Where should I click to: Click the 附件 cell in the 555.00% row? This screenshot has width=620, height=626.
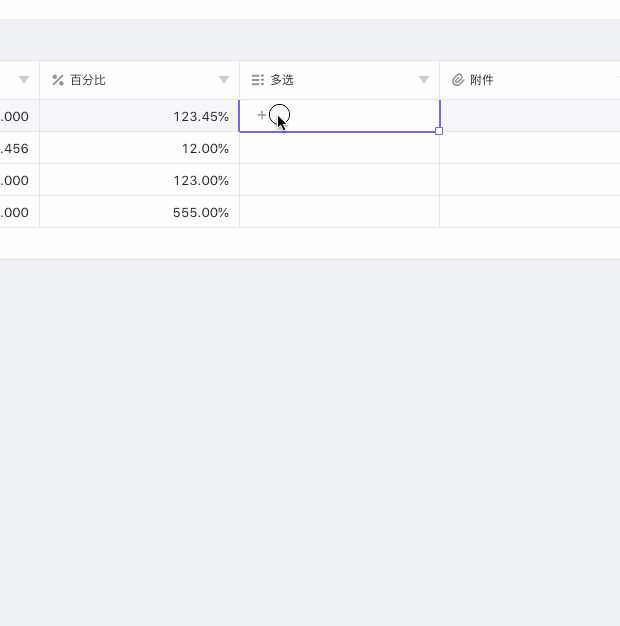[x=530, y=212]
